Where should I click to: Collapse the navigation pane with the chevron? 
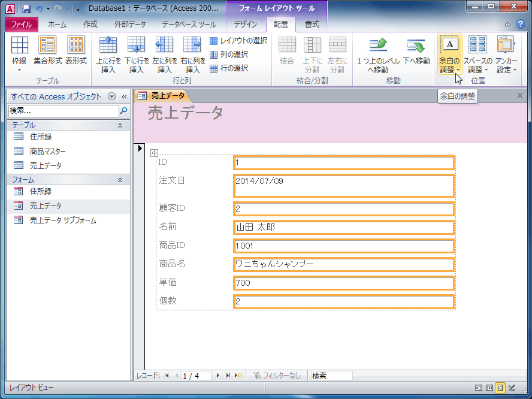124,96
